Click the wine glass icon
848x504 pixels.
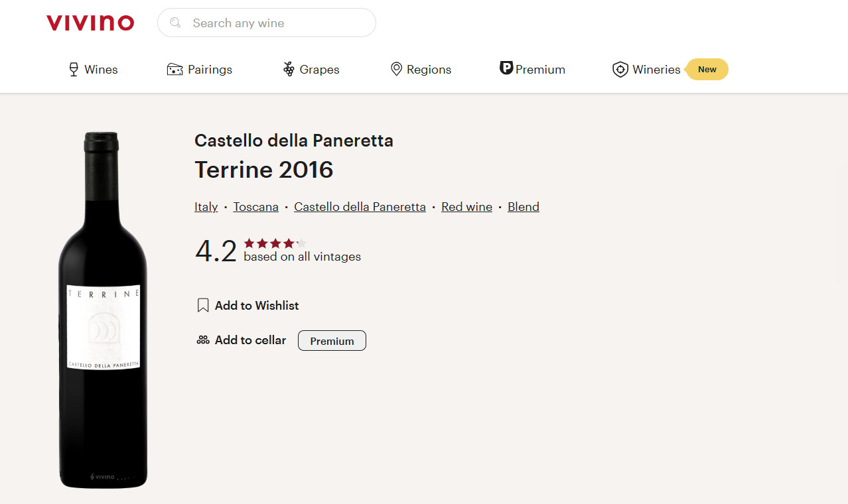(x=74, y=70)
